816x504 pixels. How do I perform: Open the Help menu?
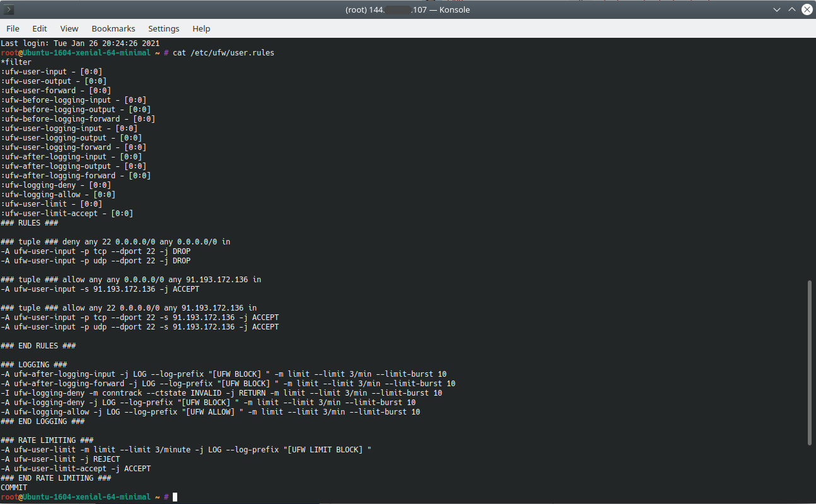coord(201,28)
